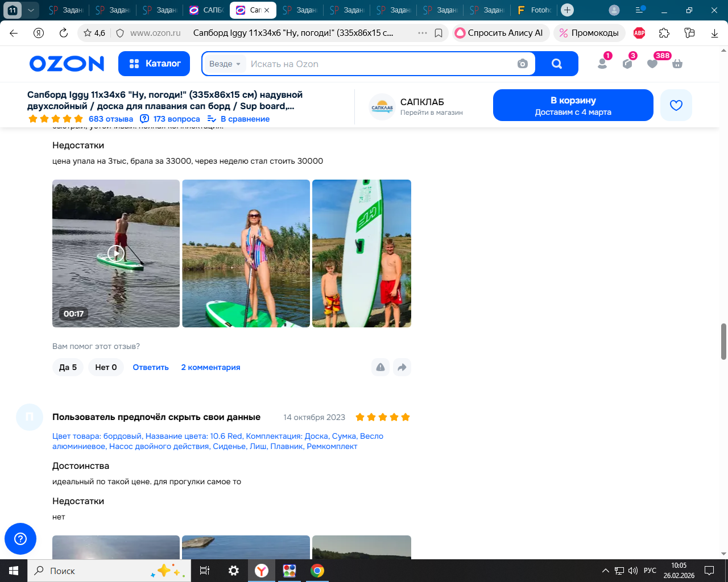The image size is (728, 582).
Task: Bookmark this page in the address bar
Action: 439,33
